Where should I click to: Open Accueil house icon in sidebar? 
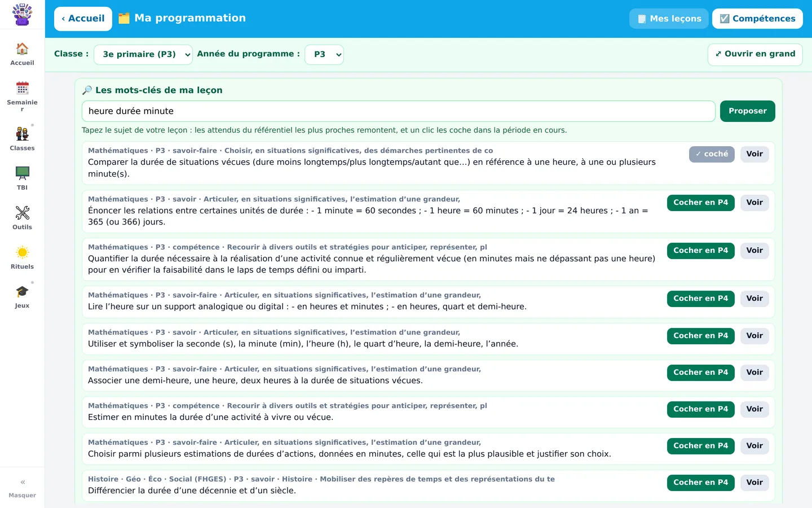[22, 49]
